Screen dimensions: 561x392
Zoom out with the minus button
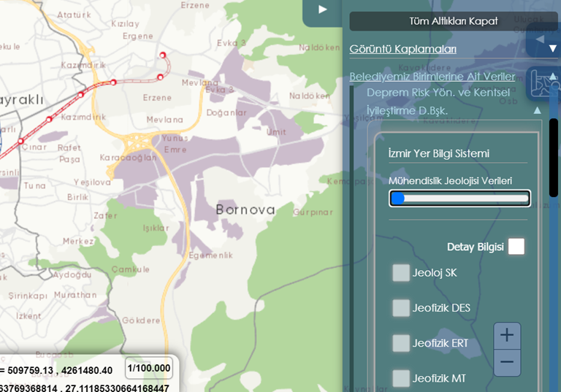[x=507, y=362]
